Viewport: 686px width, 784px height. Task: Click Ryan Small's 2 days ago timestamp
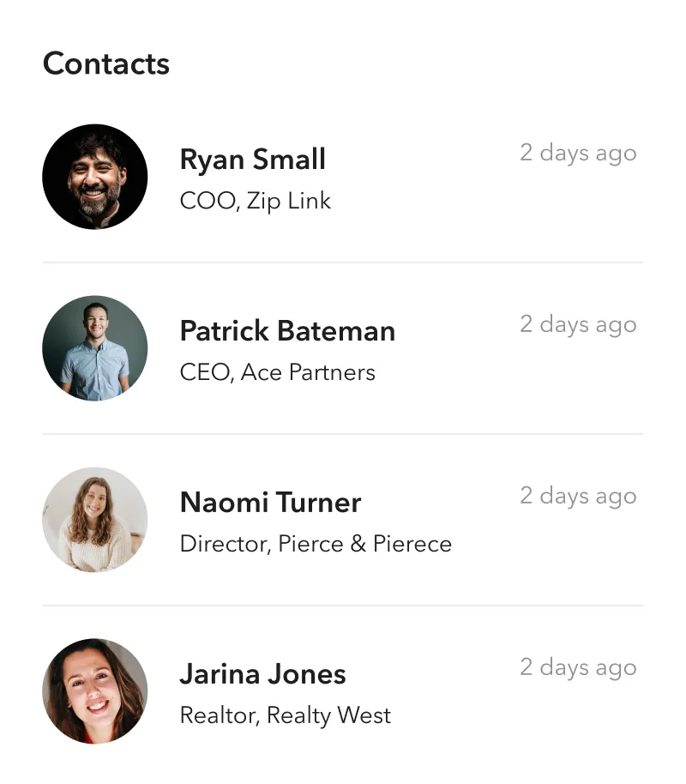[579, 153]
